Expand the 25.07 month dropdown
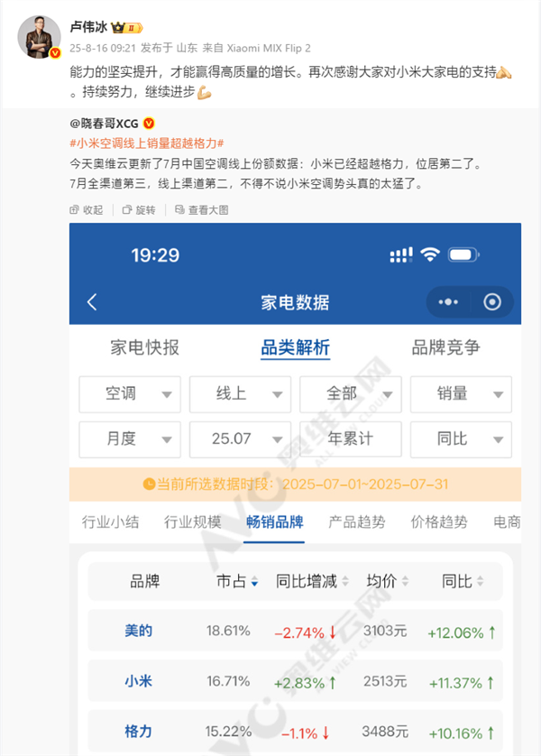 [240, 439]
